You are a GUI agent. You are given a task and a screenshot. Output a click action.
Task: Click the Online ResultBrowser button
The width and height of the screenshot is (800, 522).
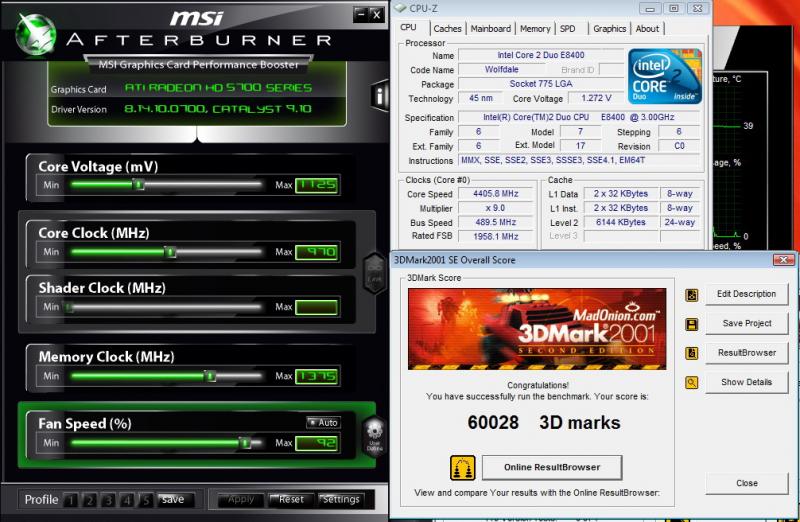[552, 467]
